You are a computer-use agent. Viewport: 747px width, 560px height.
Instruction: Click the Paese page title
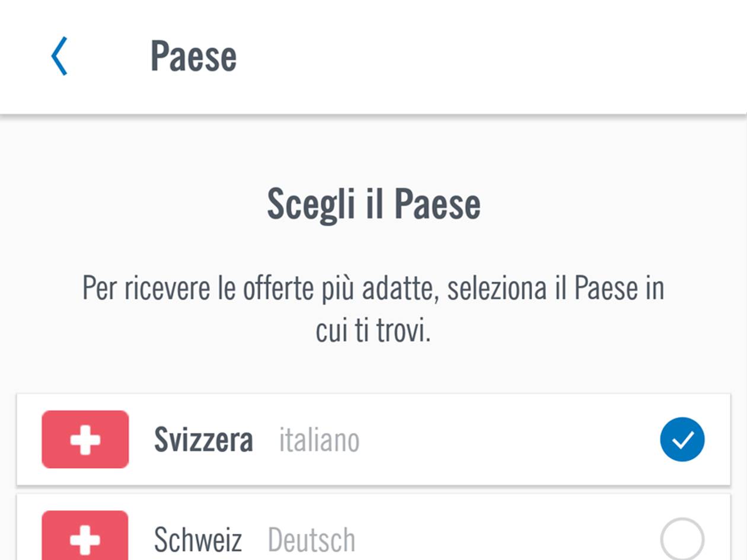(x=193, y=56)
